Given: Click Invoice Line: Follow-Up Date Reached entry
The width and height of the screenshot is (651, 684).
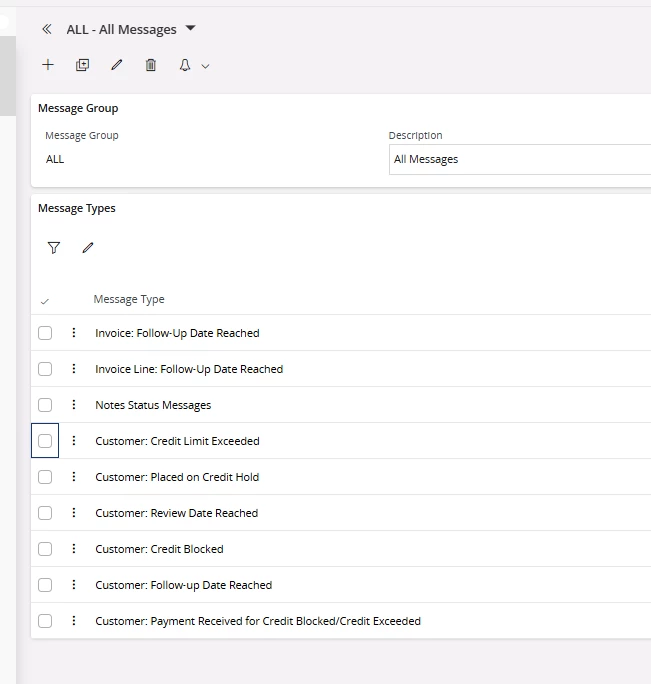Looking at the screenshot, I should tap(189, 369).
